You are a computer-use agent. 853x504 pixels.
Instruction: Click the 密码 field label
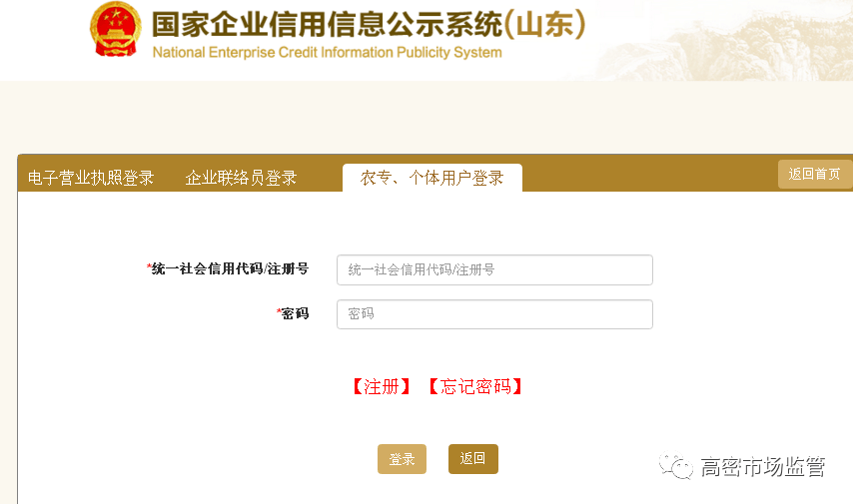[x=295, y=314]
